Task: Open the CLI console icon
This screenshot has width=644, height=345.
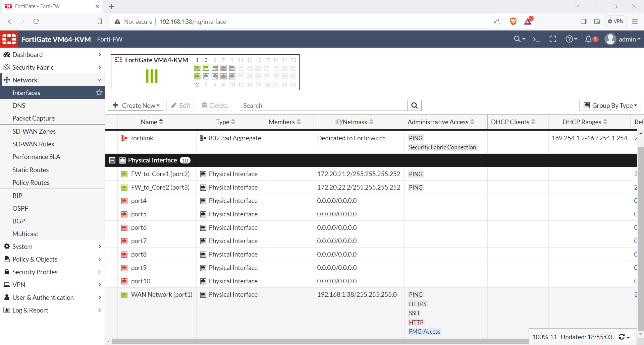Action: click(x=536, y=39)
